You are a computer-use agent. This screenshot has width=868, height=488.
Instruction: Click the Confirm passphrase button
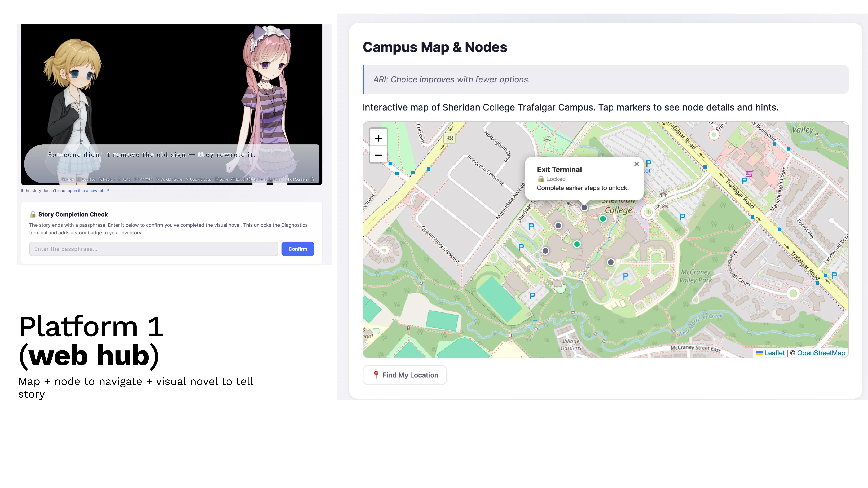[298, 249]
